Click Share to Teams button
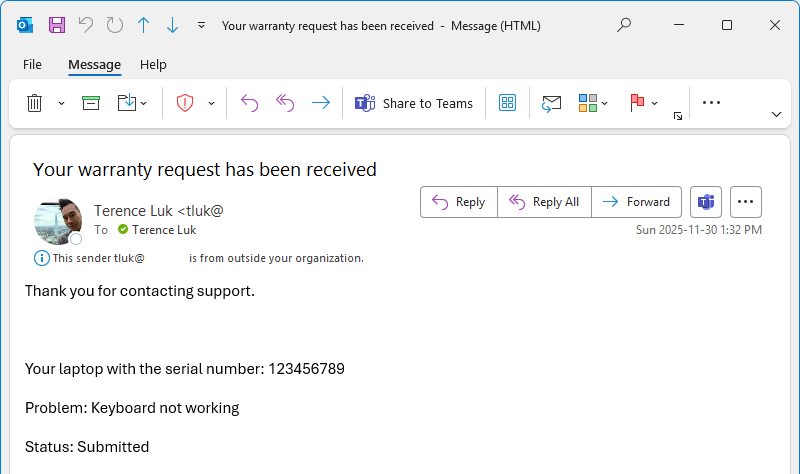 tap(414, 103)
